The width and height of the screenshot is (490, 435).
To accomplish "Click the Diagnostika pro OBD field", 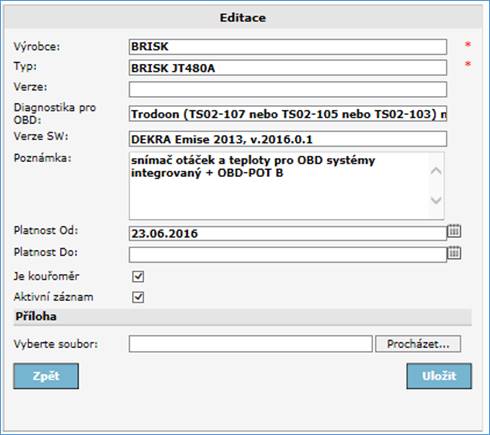I will coord(288,114).
